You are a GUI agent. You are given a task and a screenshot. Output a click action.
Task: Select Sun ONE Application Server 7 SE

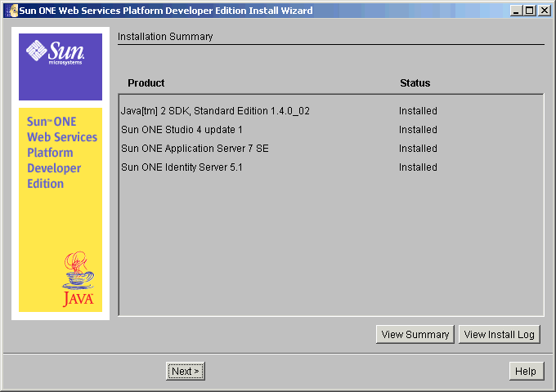[x=195, y=149]
